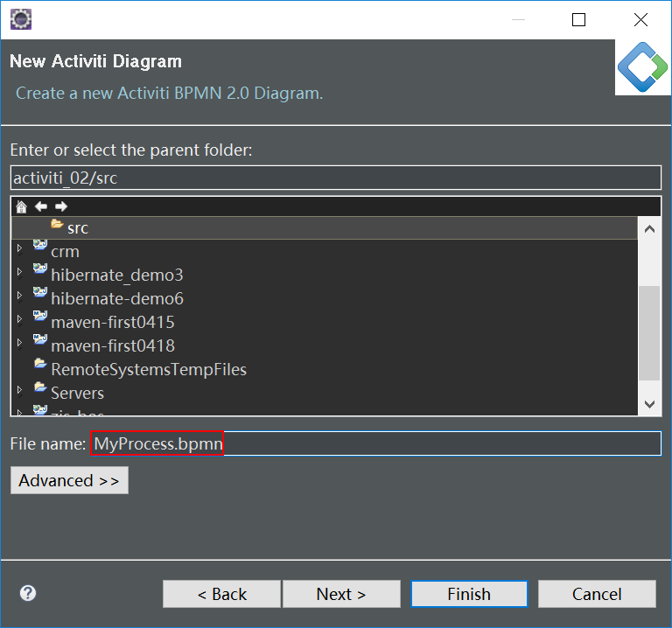The width and height of the screenshot is (672, 628).
Task: Click the File name input field
Action: [376, 443]
